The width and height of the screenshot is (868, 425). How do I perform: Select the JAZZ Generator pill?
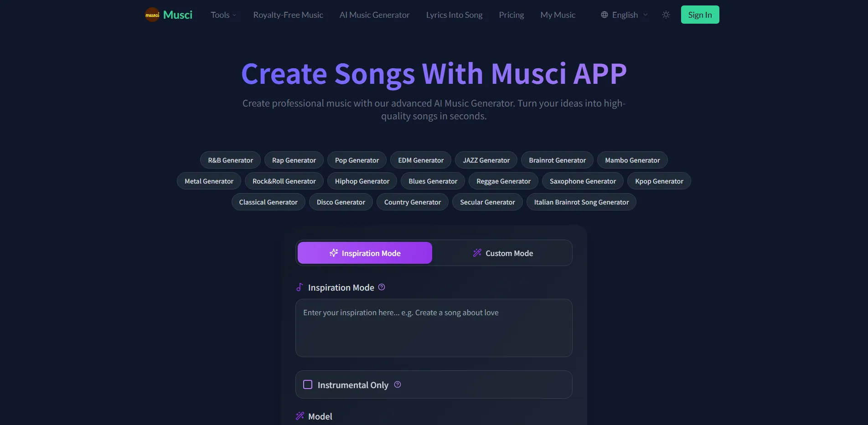point(486,160)
